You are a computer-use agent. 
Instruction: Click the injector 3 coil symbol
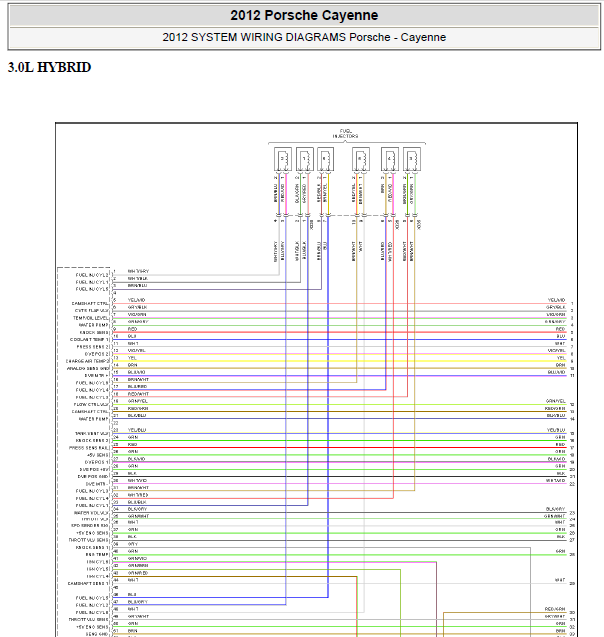[x=412, y=159]
